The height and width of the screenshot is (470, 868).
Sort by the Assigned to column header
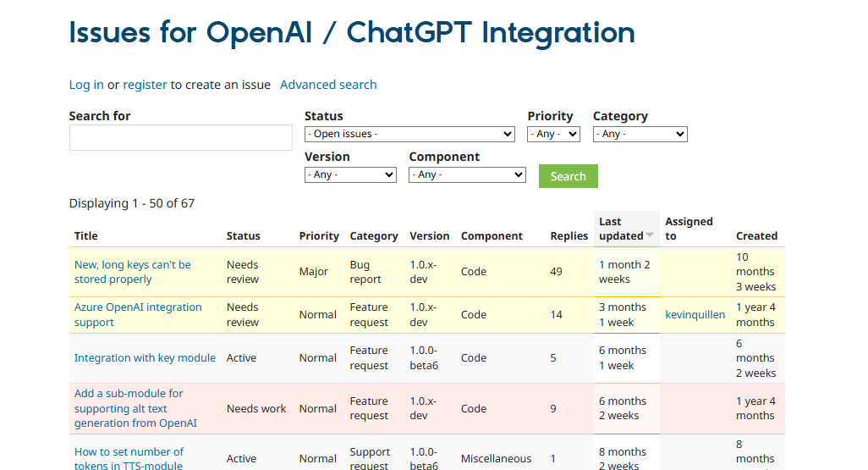(x=689, y=229)
